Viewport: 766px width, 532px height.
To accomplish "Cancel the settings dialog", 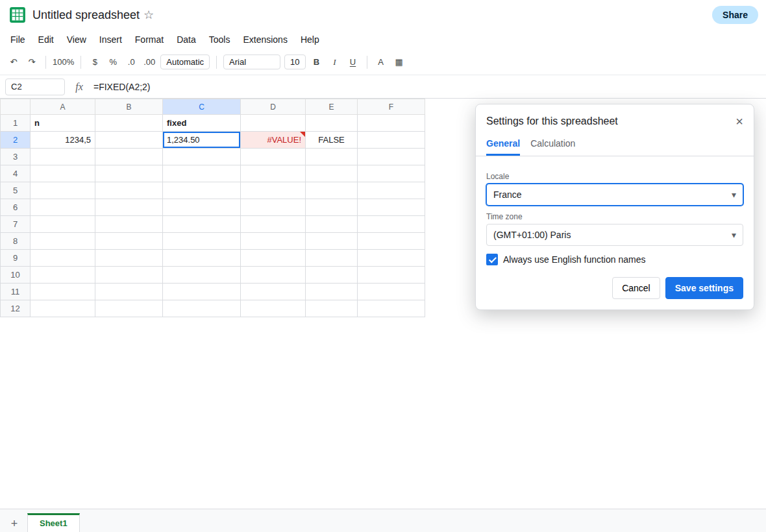I will point(636,288).
